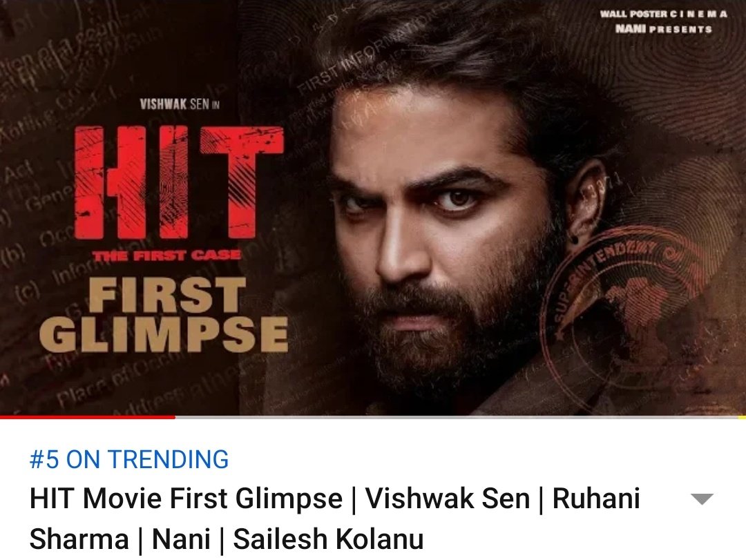Screen dimensions: 746x560
Task: Click the NANI PRESENTS caption
Action: [x=664, y=29]
